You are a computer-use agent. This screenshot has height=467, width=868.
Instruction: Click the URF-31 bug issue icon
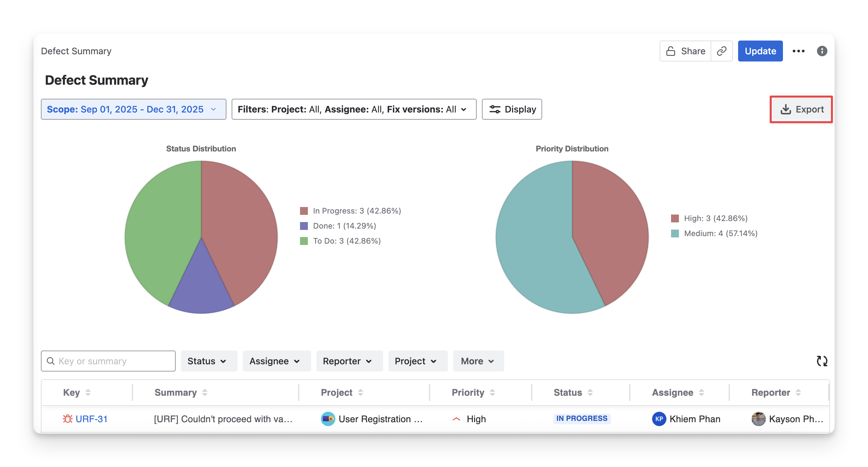click(68, 419)
